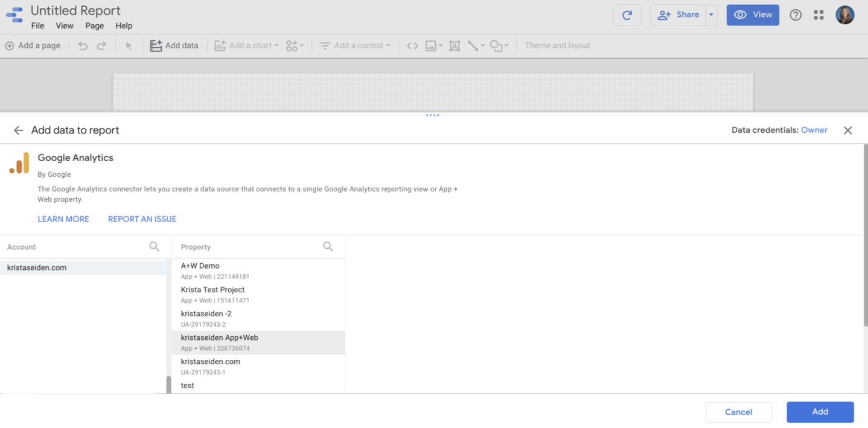Click the Data Studio logo icon
This screenshot has height=428, width=868.
[x=14, y=14]
